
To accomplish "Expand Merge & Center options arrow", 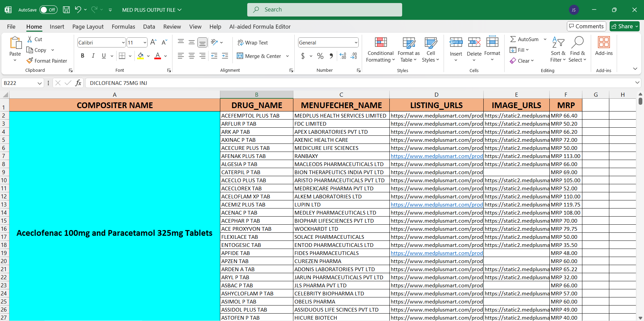I will coord(287,56).
